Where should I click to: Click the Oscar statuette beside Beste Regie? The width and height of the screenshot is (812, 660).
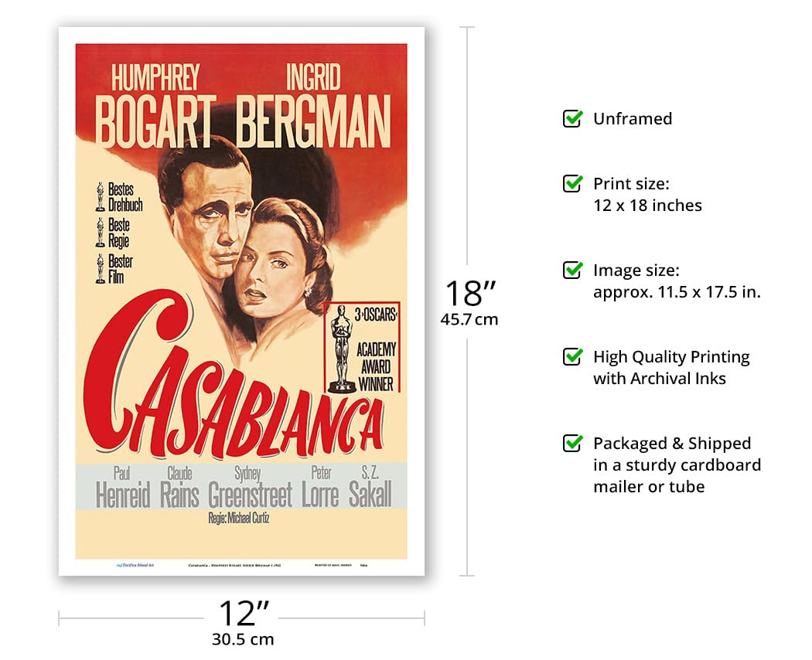[100, 232]
